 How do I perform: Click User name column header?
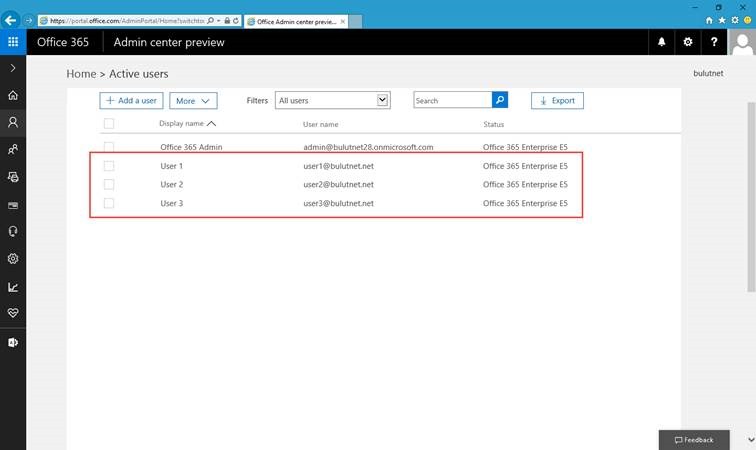pyautogui.click(x=321, y=124)
